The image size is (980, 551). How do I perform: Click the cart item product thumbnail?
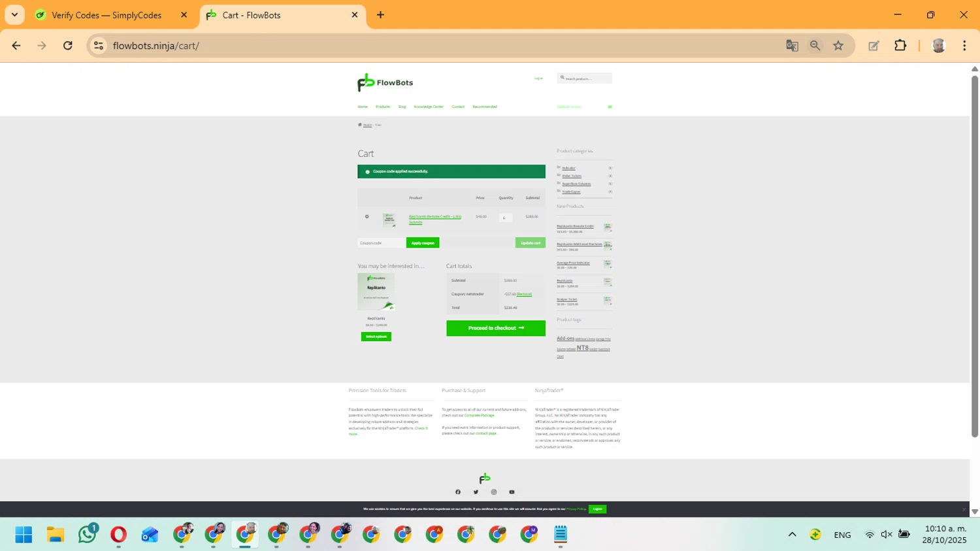tap(389, 220)
